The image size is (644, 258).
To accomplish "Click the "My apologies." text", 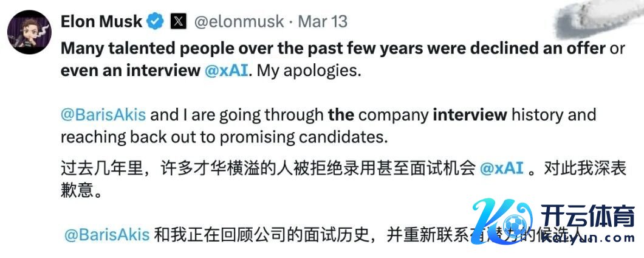I will [309, 70].
